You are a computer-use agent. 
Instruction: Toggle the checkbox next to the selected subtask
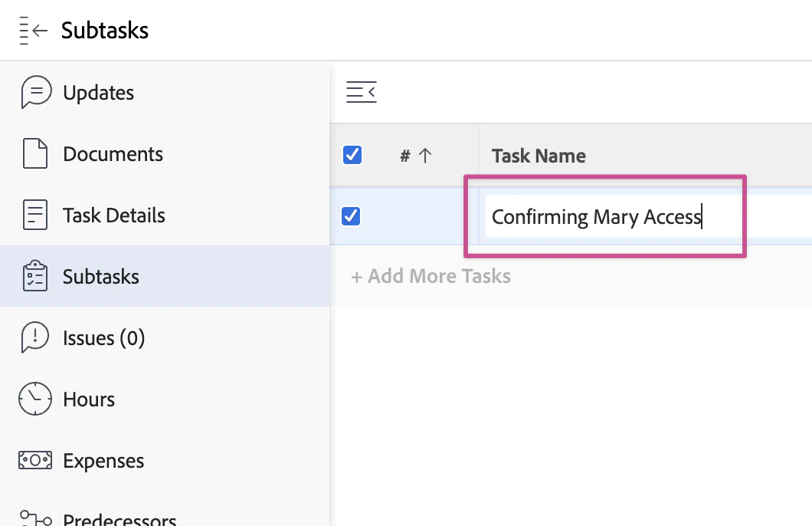(x=351, y=216)
